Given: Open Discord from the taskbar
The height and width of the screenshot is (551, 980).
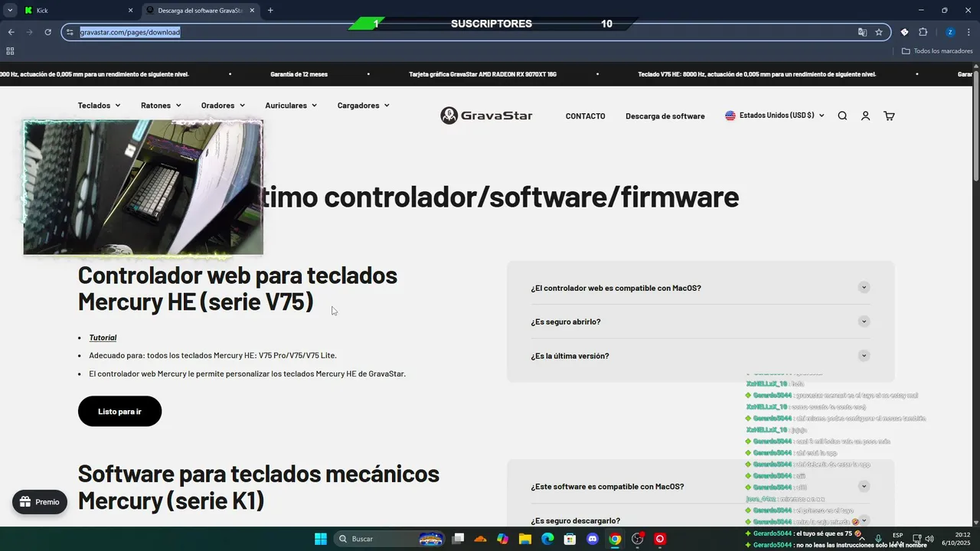Looking at the screenshot, I should click(x=592, y=539).
